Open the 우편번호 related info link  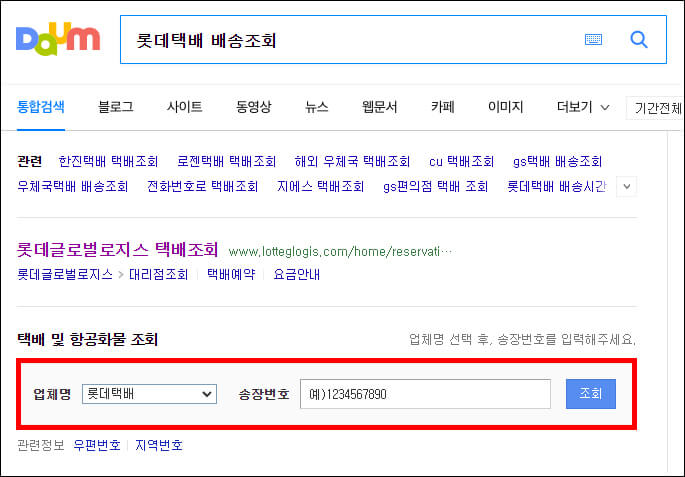click(97, 445)
